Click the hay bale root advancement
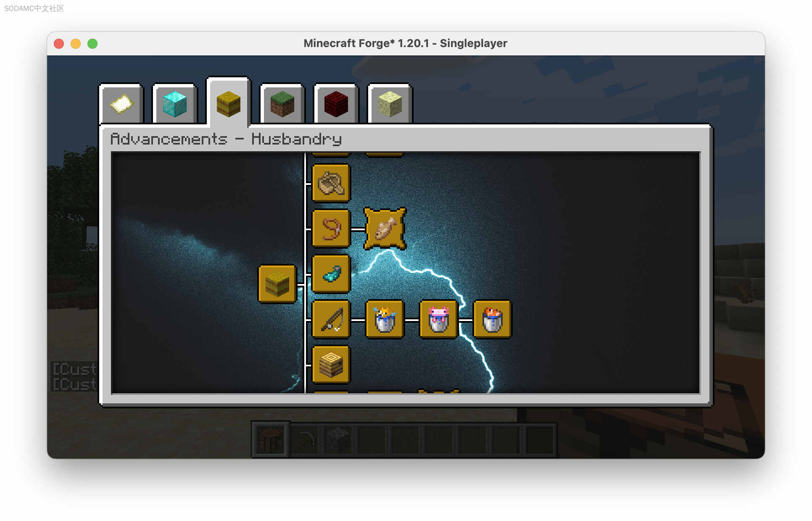This screenshot has width=812, height=521. [x=277, y=284]
